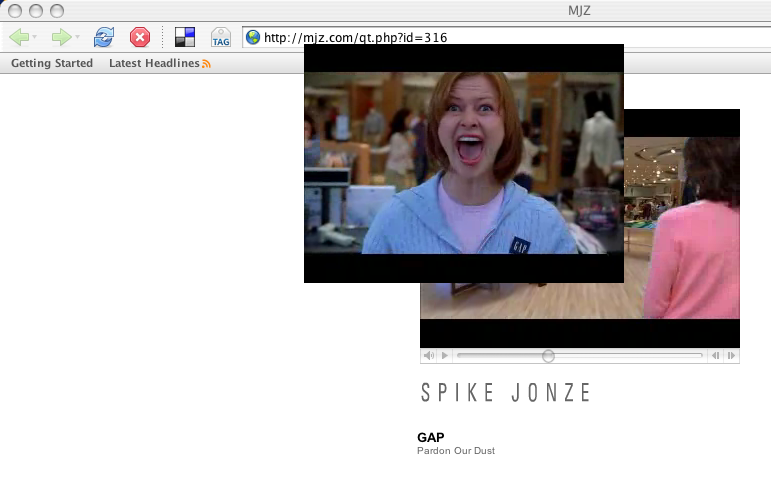Click the globe site icon in address bar

coord(253,37)
